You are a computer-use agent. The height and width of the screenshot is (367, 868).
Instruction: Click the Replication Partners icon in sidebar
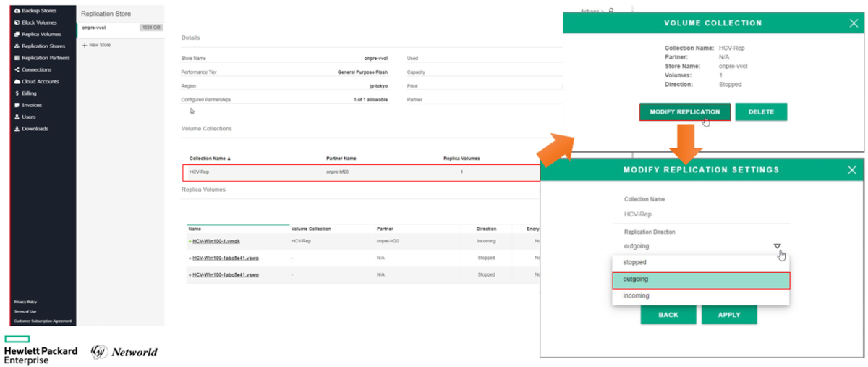(17, 58)
